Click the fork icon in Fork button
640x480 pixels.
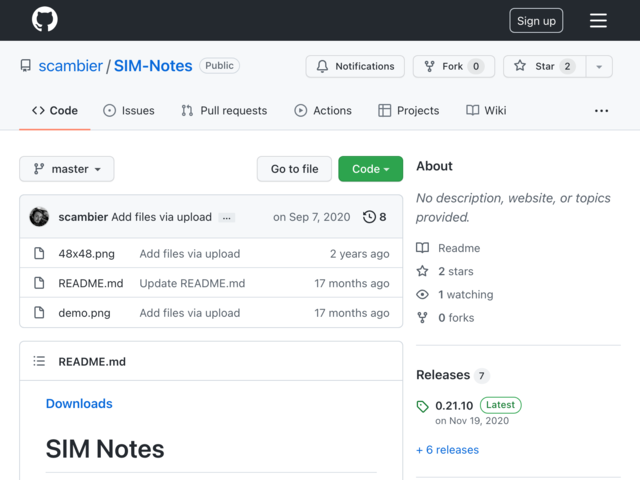(429, 66)
